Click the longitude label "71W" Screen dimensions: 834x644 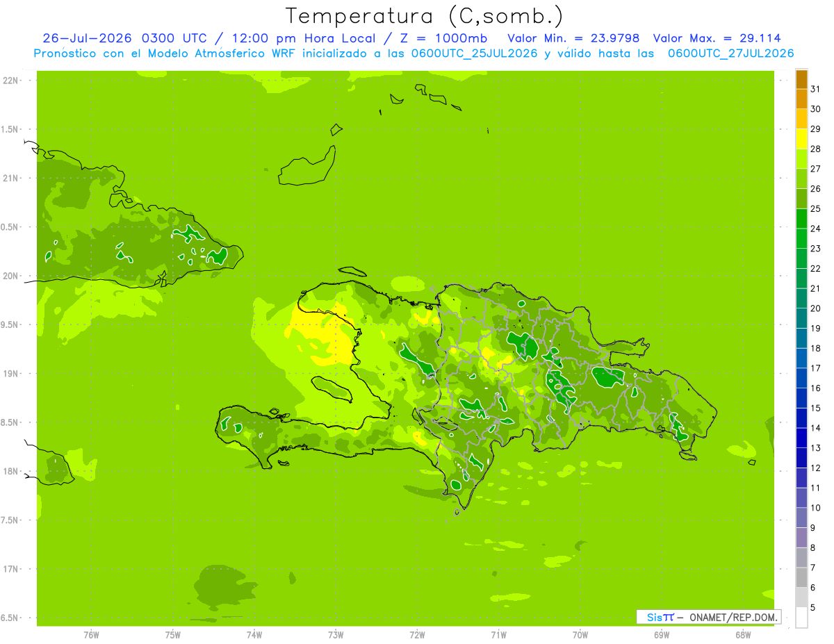(498, 635)
